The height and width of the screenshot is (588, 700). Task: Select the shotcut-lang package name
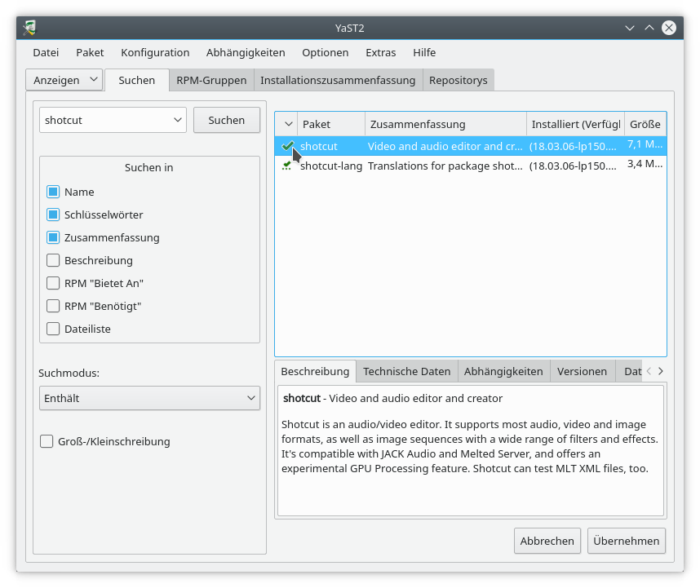coord(331,166)
